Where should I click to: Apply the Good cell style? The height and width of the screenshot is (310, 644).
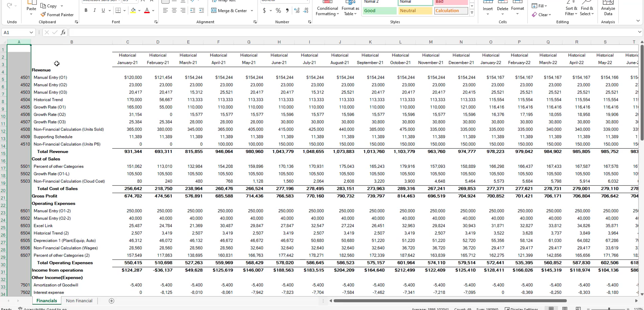tap(379, 11)
